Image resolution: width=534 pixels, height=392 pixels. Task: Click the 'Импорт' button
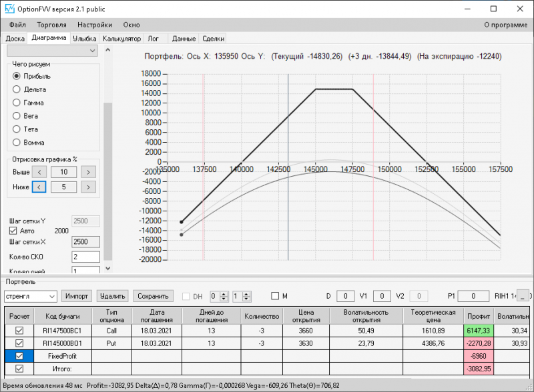[77, 296]
